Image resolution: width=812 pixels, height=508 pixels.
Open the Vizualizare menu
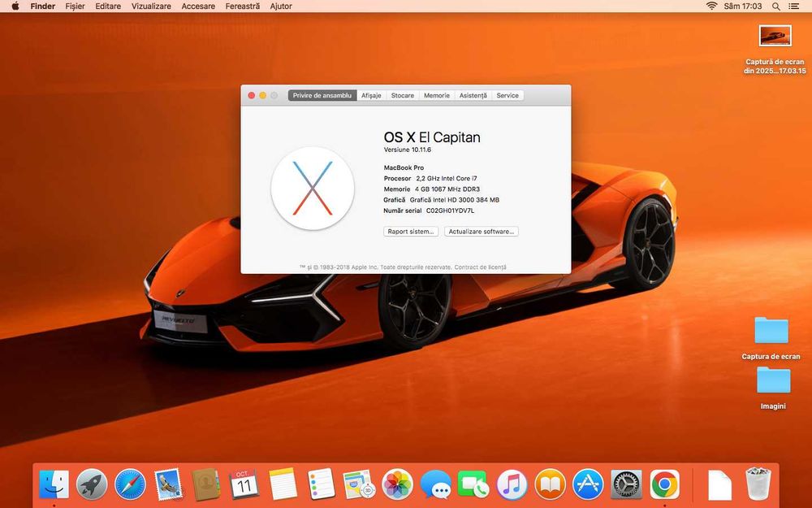[x=151, y=7]
